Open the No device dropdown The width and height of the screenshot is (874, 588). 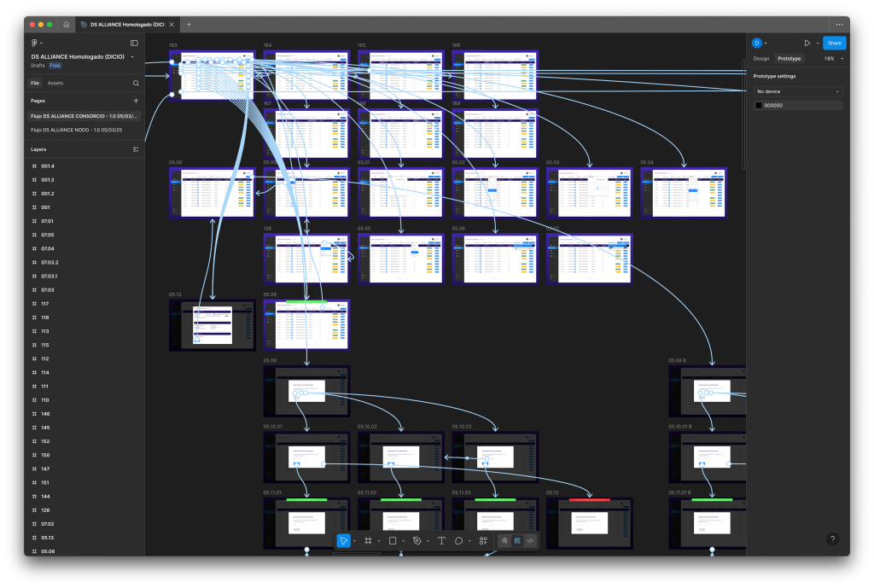(x=798, y=91)
